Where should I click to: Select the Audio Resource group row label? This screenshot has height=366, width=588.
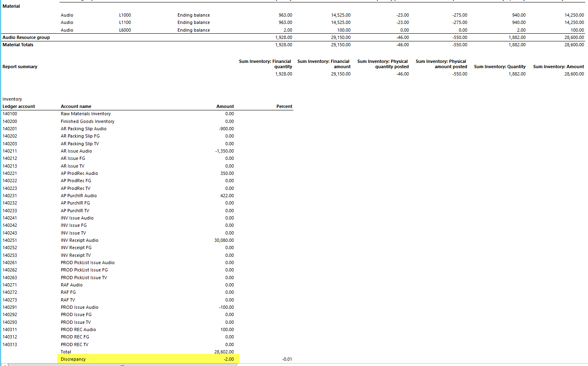click(x=26, y=37)
